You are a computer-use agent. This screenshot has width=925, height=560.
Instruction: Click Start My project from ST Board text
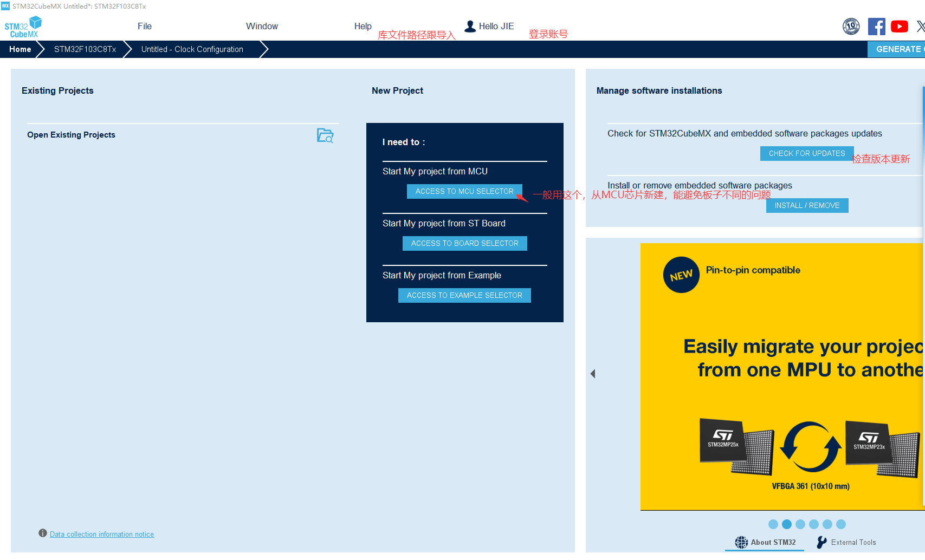(x=444, y=223)
